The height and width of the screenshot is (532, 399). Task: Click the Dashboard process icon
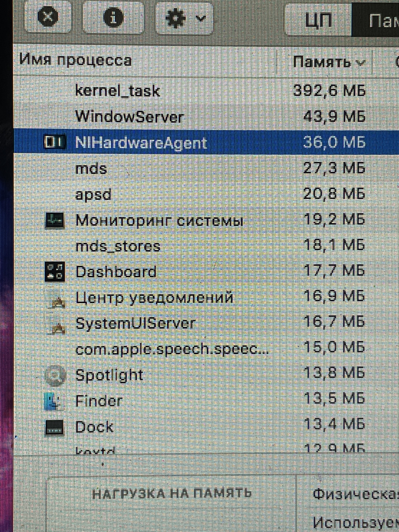pyautogui.click(x=55, y=272)
